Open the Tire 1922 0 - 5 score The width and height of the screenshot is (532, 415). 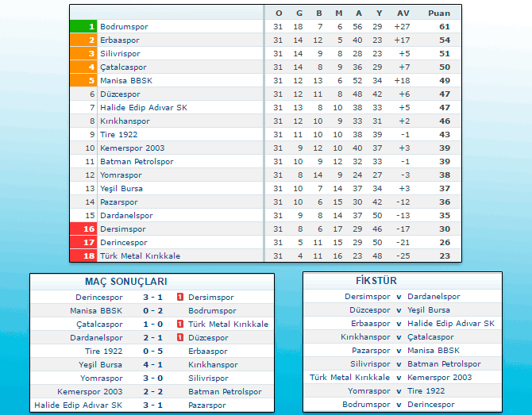[x=153, y=351]
